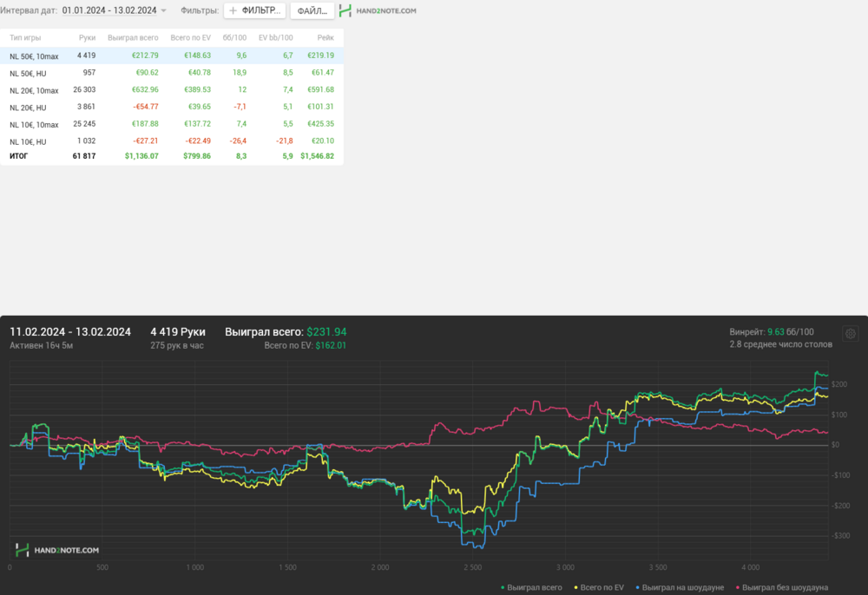
Task: Click the $1,136.07 total winnings cell
Action: tap(141, 156)
